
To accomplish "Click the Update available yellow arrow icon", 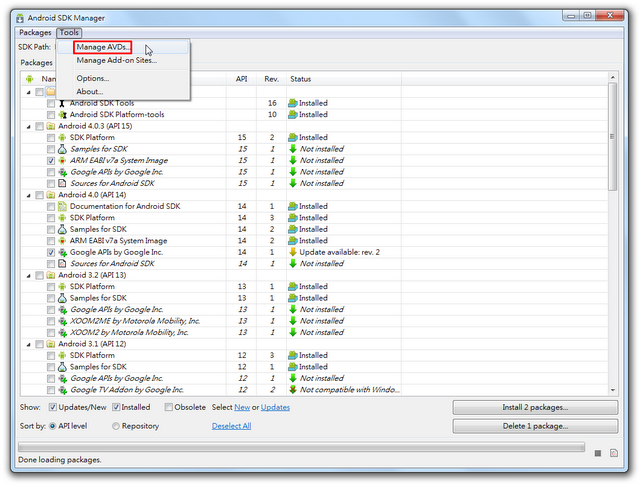I will (x=293, y=252).
